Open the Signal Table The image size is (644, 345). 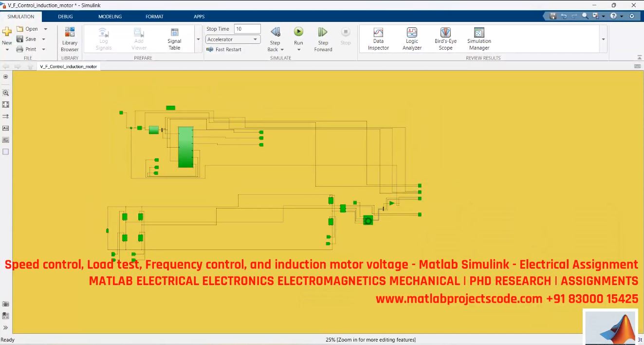coord(174,39)
